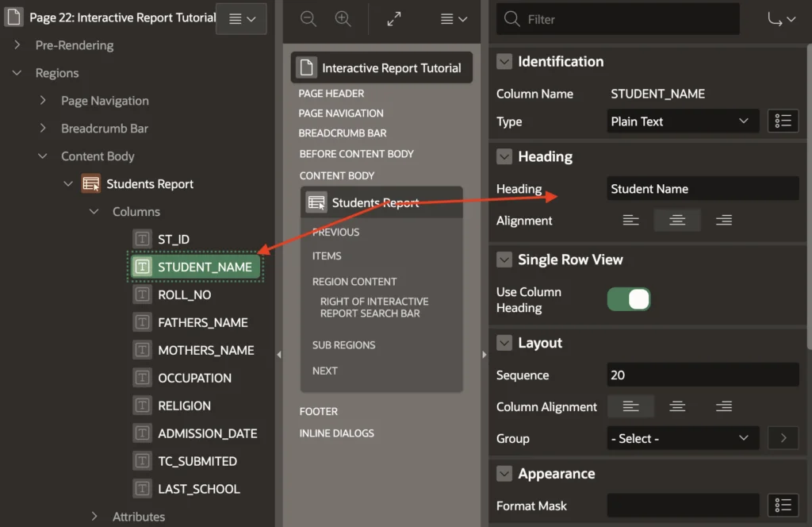Click the Students Report region icon in layout
The image size is (812, 527).
point(316,202)
